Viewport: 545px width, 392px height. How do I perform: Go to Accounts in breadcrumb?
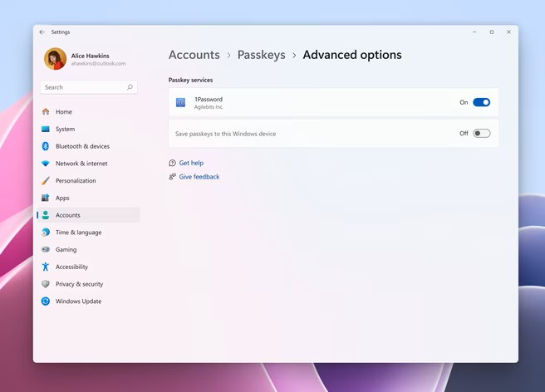pyautogui.click(x=194, y=55)
